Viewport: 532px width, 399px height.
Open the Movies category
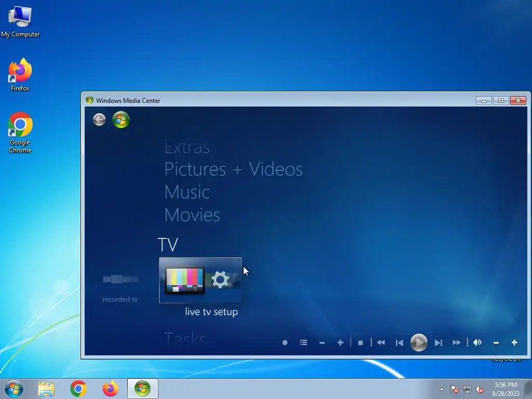(192, 215)
